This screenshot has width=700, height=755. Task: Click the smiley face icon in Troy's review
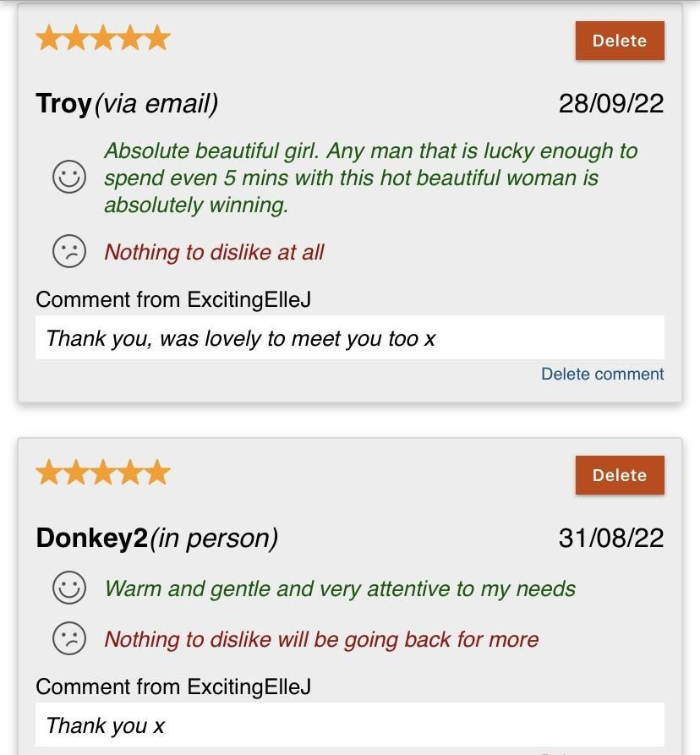[x=69, y=177]
